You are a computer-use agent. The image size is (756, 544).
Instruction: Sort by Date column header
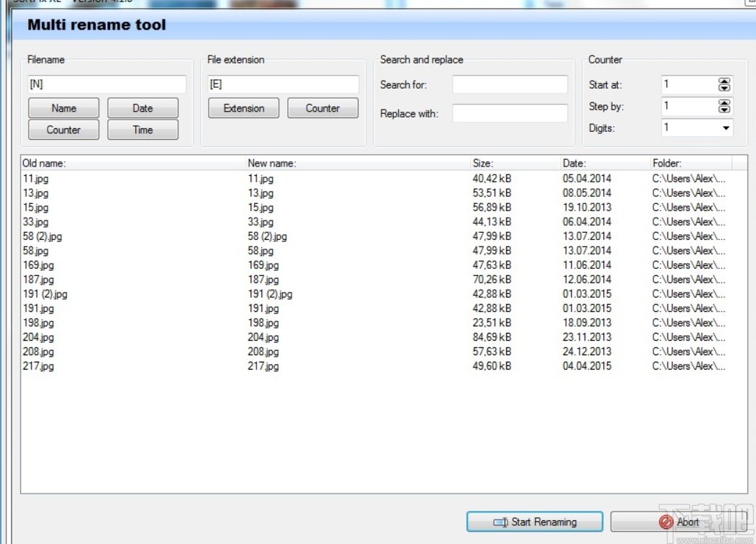pos(605,163)
